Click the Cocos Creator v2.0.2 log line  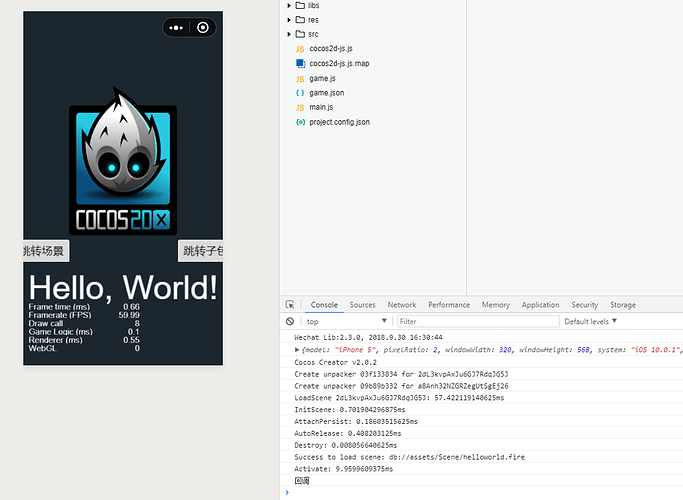[335, 362]
